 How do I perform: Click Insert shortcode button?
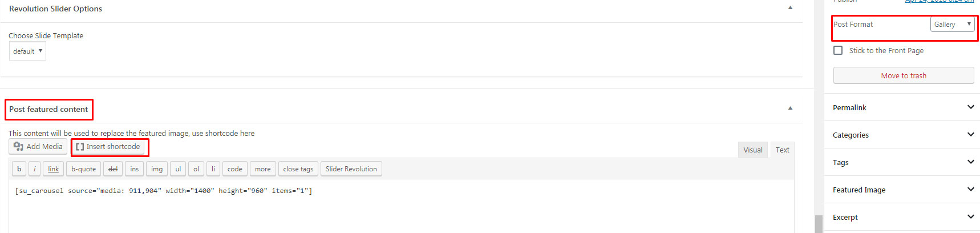click(108, 147)
